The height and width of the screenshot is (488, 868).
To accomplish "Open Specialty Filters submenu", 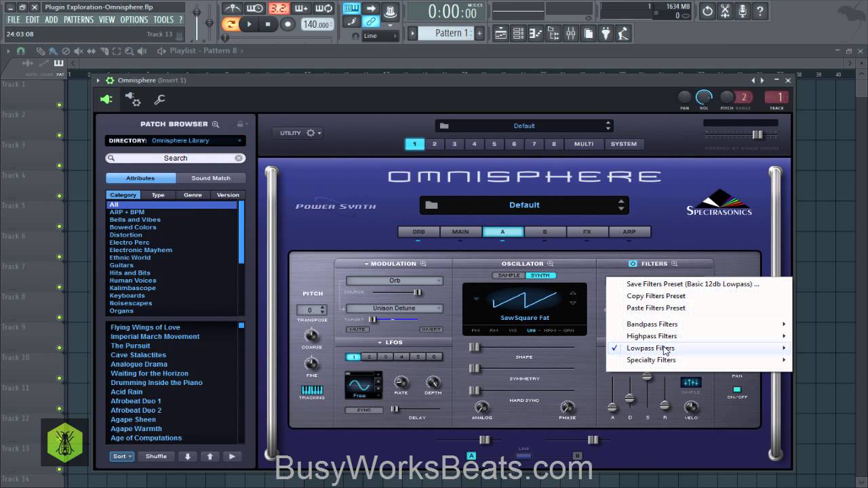I will (699, 360).
